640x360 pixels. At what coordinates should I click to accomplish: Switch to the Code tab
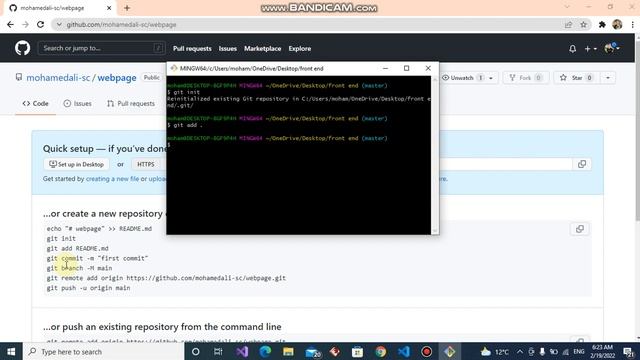(36, 104)
